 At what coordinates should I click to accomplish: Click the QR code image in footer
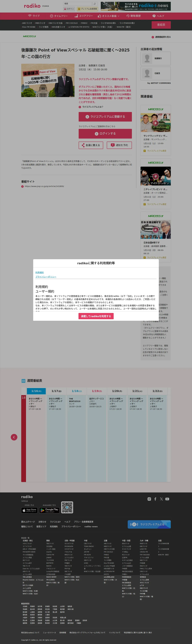tap(67, 508)
